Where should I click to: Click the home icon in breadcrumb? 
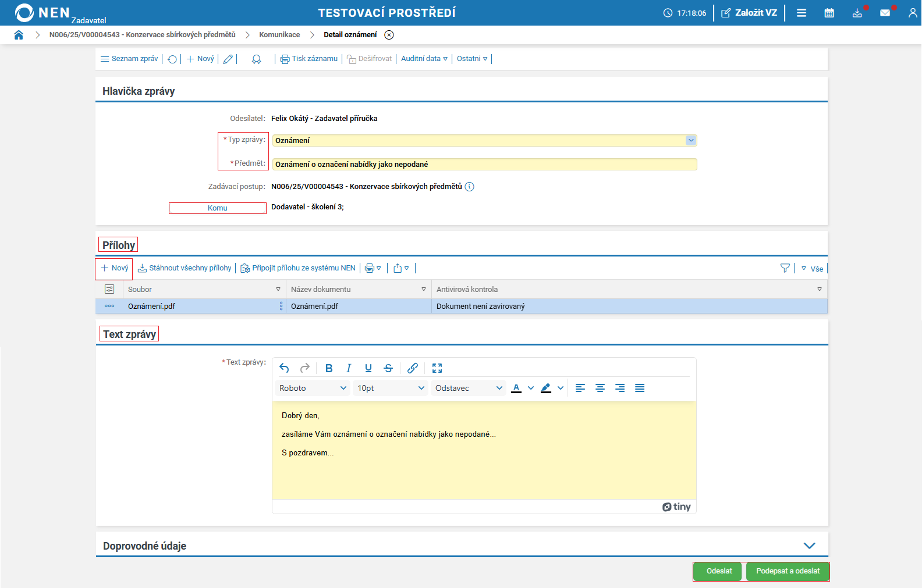(19, 35)
